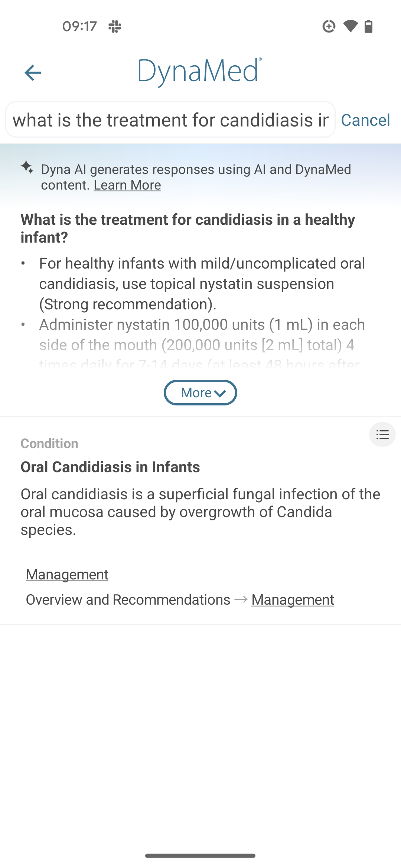
Task: Open Management under Overview and Recommendations
Action: point(293,600)
